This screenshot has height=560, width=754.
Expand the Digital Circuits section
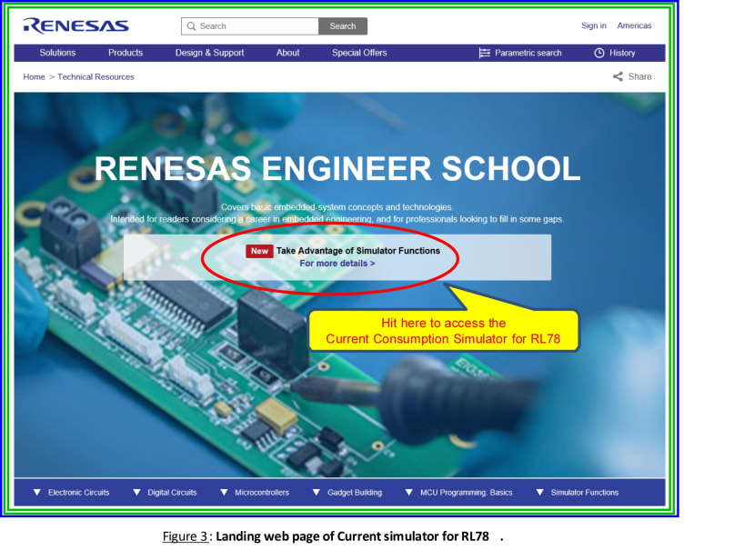[165, 492]
